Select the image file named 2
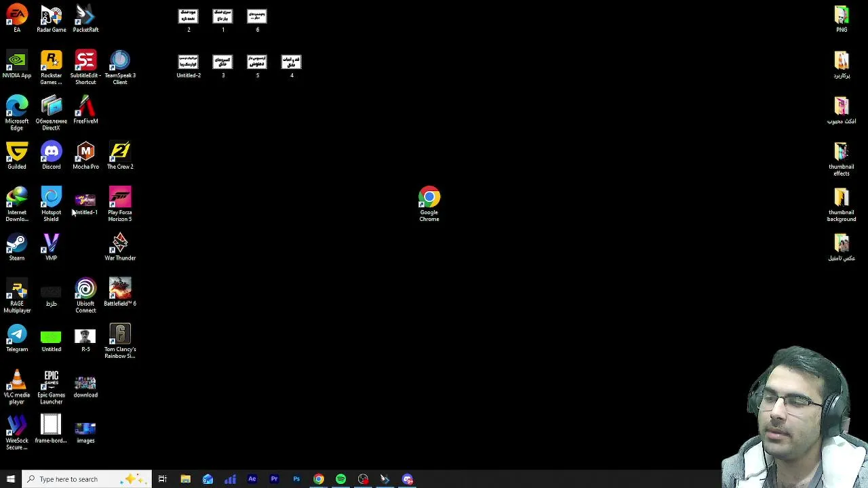This screenshot has height=488, width=868. coord(189,20)
